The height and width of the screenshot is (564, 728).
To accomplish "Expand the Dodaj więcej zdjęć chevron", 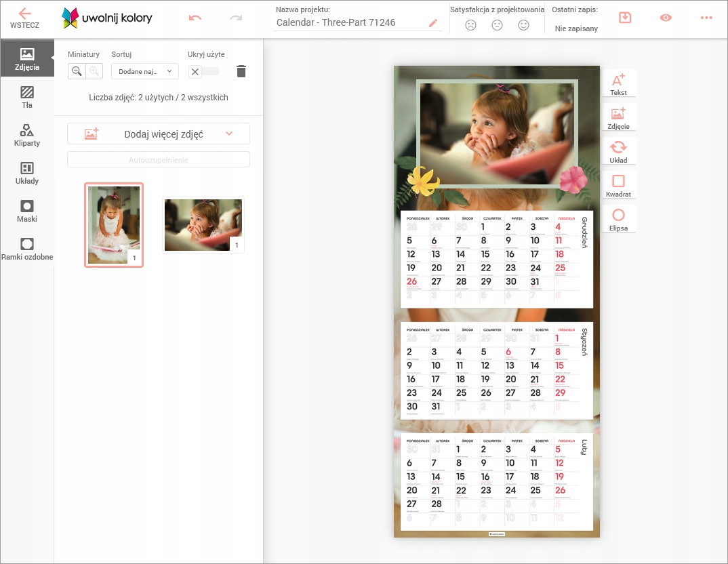I will (x=229, y=134).
